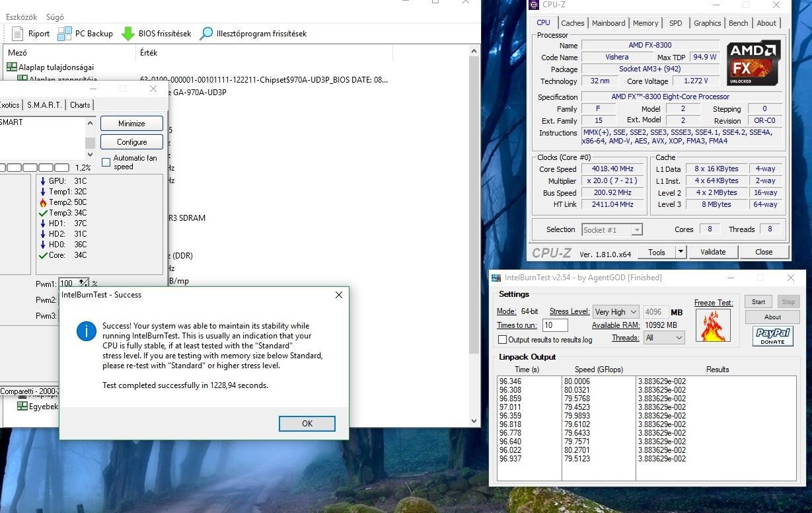This screenshot has height=513, width=812.
Task: Switch to the S.M.A.R.T. tab
Action: (x=44, y=105)
